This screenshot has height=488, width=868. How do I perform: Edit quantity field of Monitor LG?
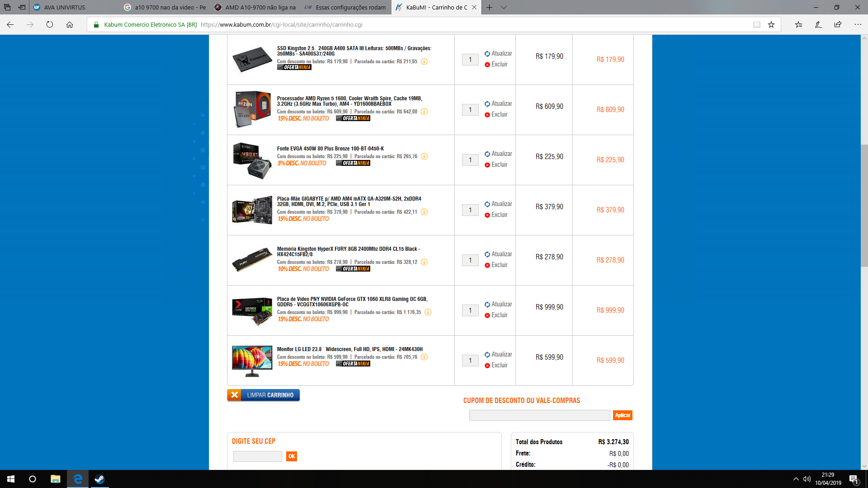[x=470, y=361]
